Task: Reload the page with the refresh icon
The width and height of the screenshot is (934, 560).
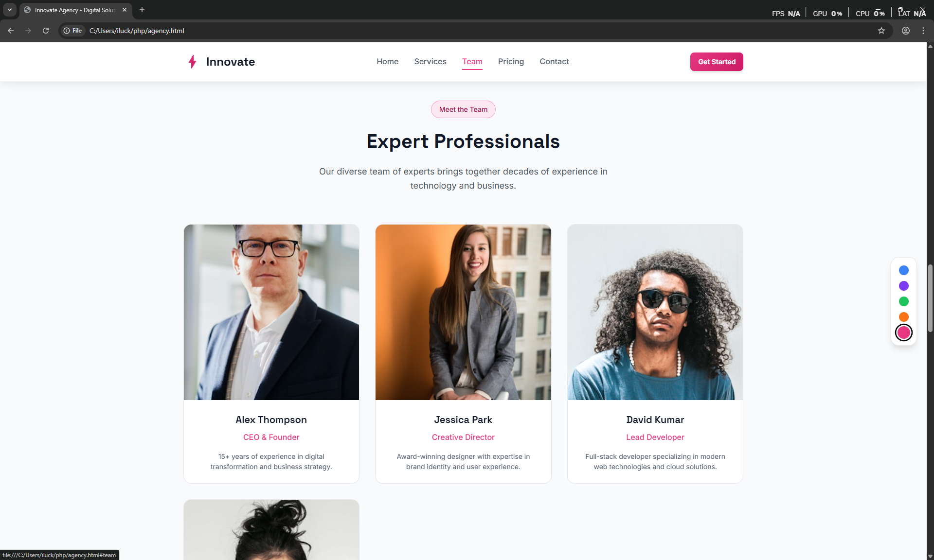Action: pyautogui.click(x=46, y=31)
